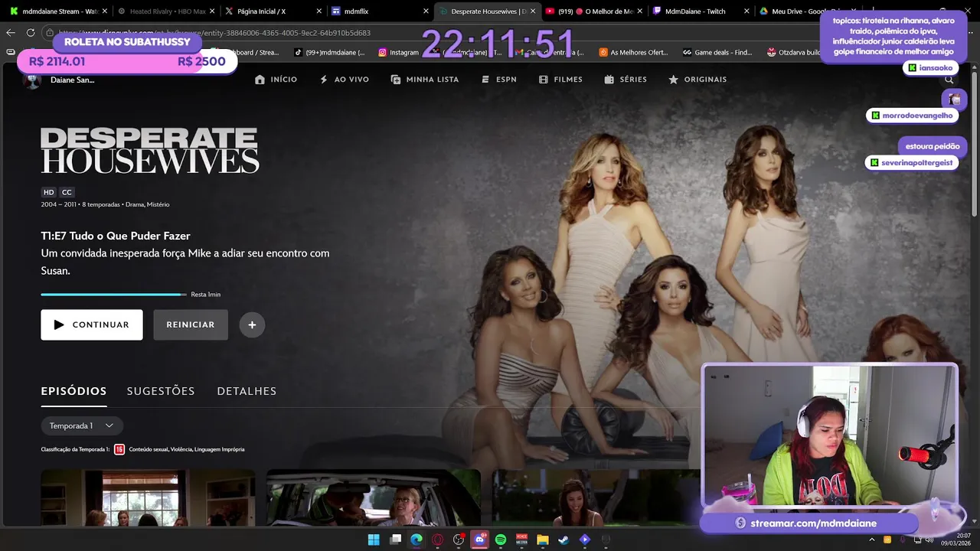Open Originais section in navigation
The width and height of the screenshot is (980, 551).
click(697, 80)
